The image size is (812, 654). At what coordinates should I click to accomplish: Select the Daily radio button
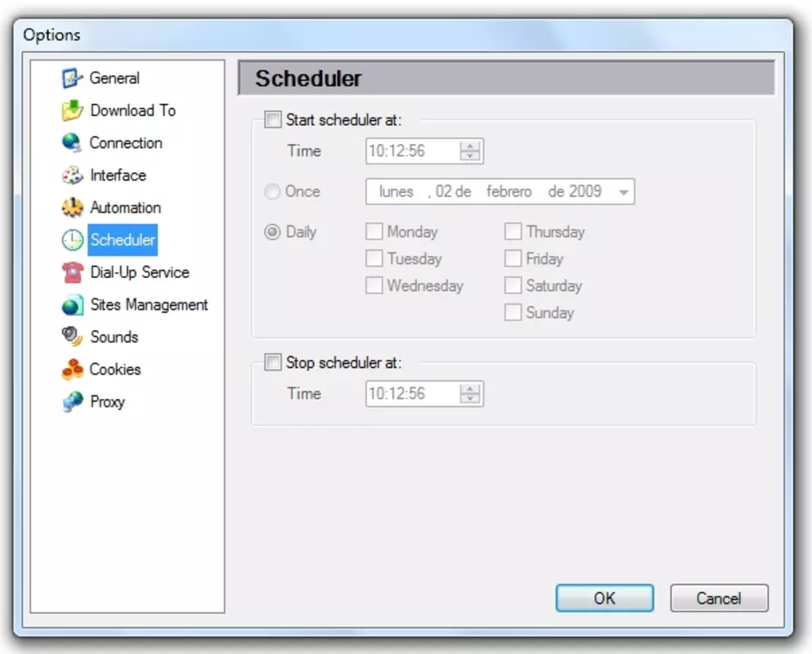tap(272, 231)
